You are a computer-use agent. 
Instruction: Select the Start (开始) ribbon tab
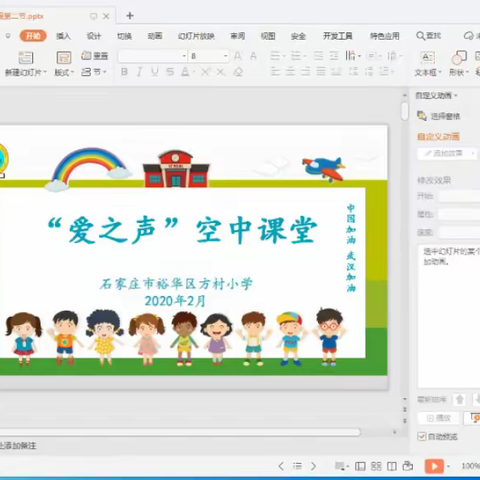pyautogui.click(x=33, y=36)
